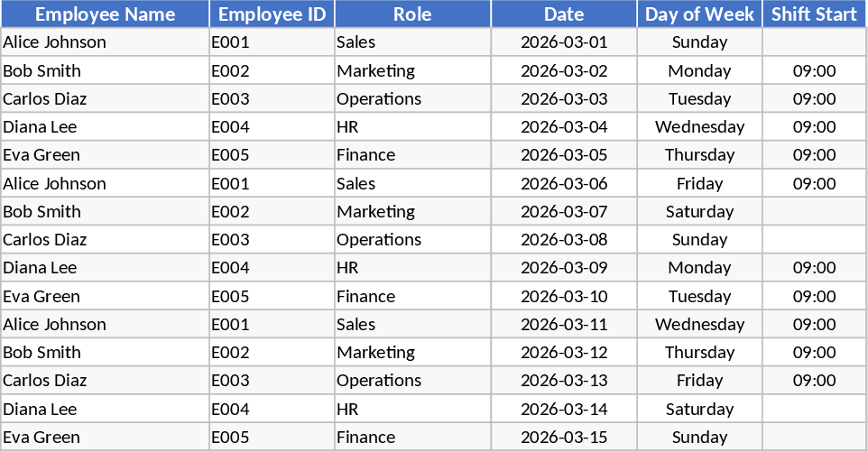Screen dimensions: 868x452
Task: Click the Monday cell for 2026-03-09
Action: pyautogui.click(x=699, y=268)
